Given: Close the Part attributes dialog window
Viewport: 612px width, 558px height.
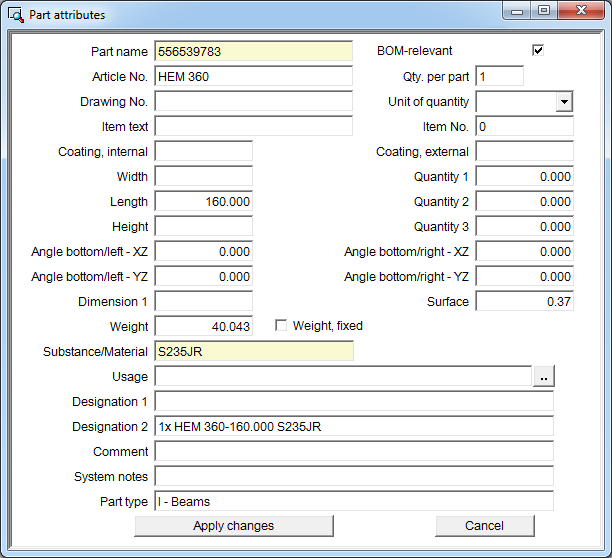Looking at the screenshot, I should tap(582, 12).
